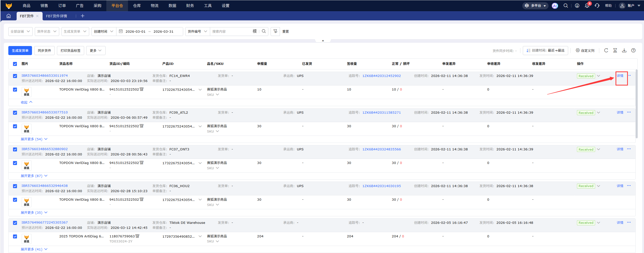Click the 搜索内容 search input field
This screenshot has width=644, height=253.
[x=231, y=31]
